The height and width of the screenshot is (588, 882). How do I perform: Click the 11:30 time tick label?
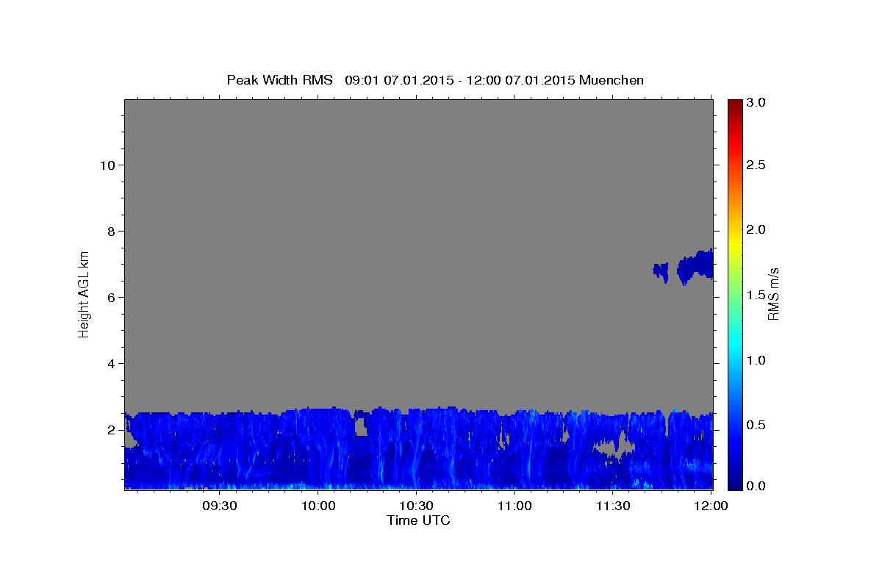point(612,506)
